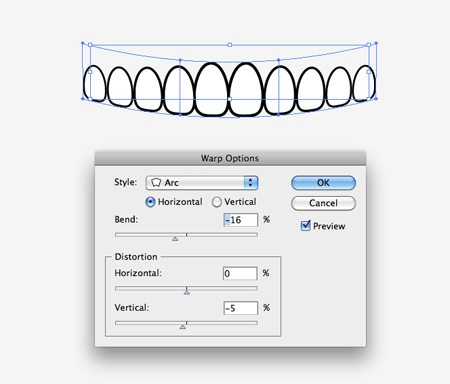Click the Horizontal distortion input field
Image resolution: width=450 pixels, height=384 pixels.
[240, 273]
